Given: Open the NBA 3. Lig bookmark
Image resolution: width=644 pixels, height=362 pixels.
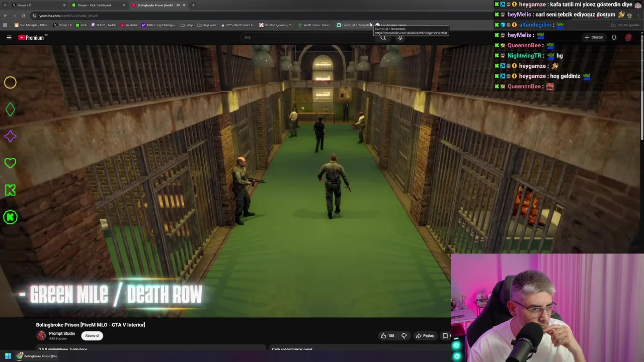Looking at the screenshot, I should click(x=158, y=25).
